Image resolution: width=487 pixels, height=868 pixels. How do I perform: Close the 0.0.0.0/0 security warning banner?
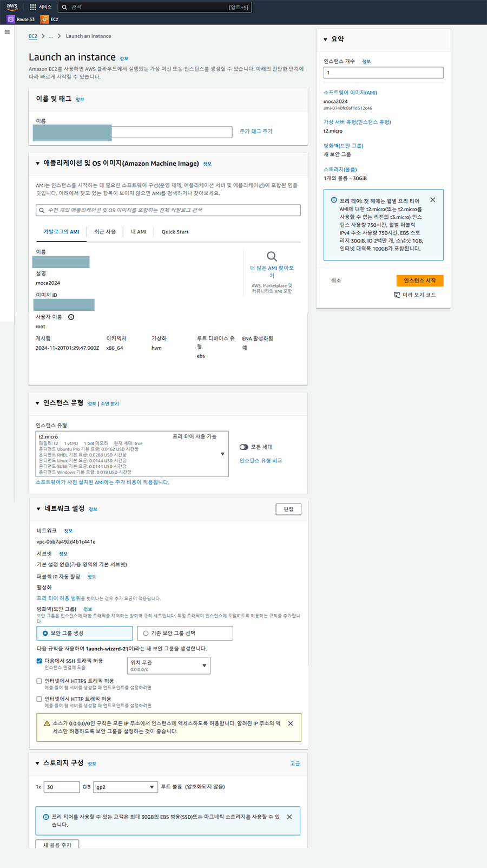pos(291,723)
